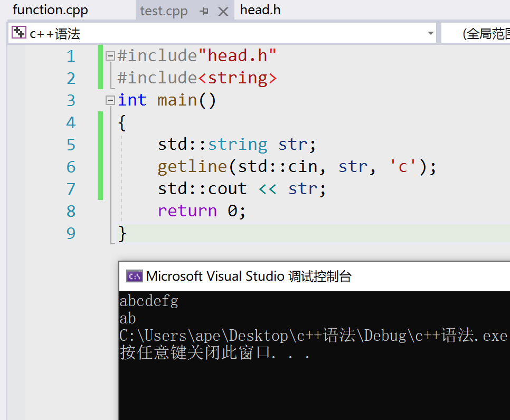This screenshot has height=420, width=510.
Task: Place cursor on main function name
Action: [x=177, y=100]
